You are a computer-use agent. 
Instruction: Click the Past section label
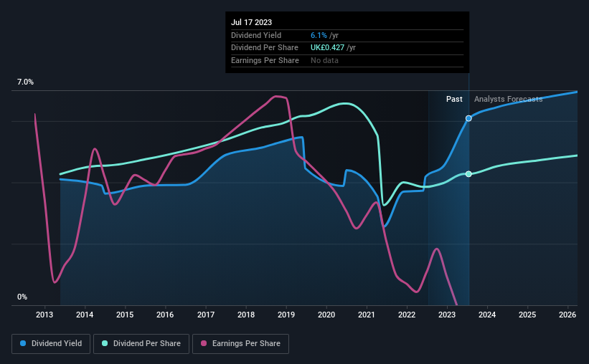454,99
